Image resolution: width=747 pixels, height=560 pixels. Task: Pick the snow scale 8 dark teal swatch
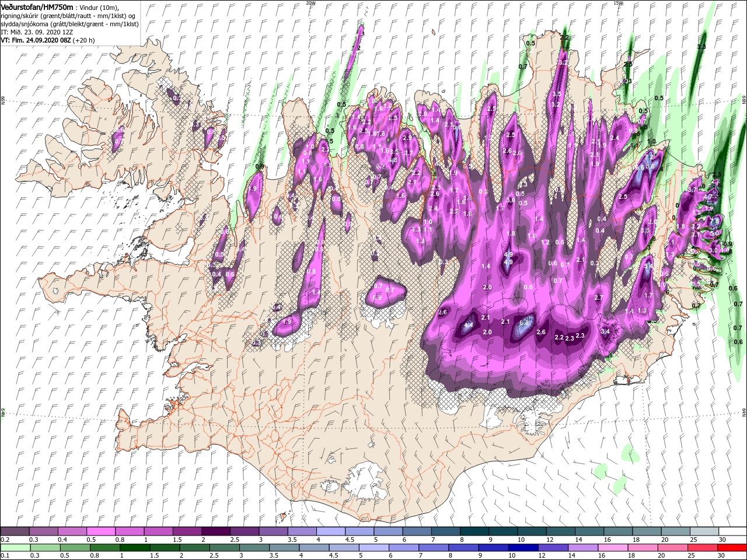pos(474,531)
